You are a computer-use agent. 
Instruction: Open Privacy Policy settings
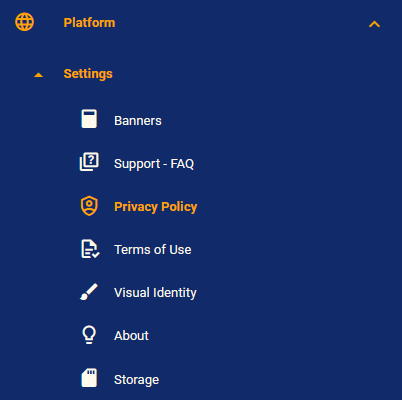coord(156,207)
